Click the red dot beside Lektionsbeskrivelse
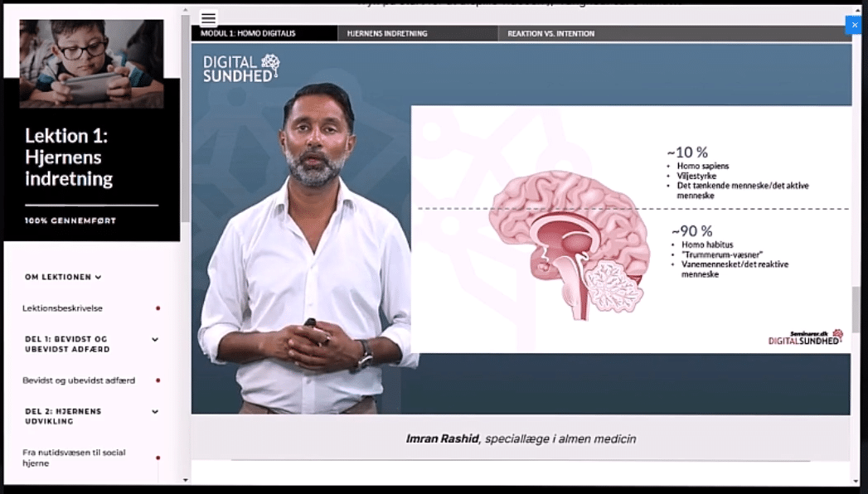The height and width of the screenshot is (494, 868). pos(158,308)
